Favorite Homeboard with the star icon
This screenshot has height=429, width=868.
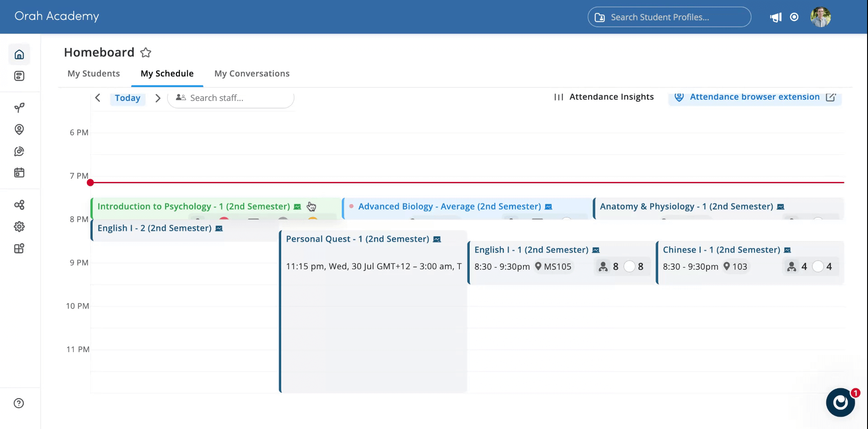pos(146,52)
